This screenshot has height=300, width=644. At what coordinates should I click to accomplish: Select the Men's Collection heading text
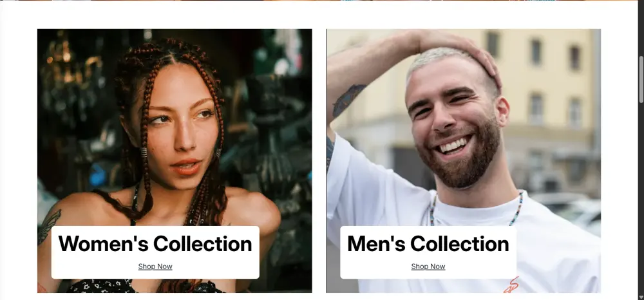[x=428, y=244]
